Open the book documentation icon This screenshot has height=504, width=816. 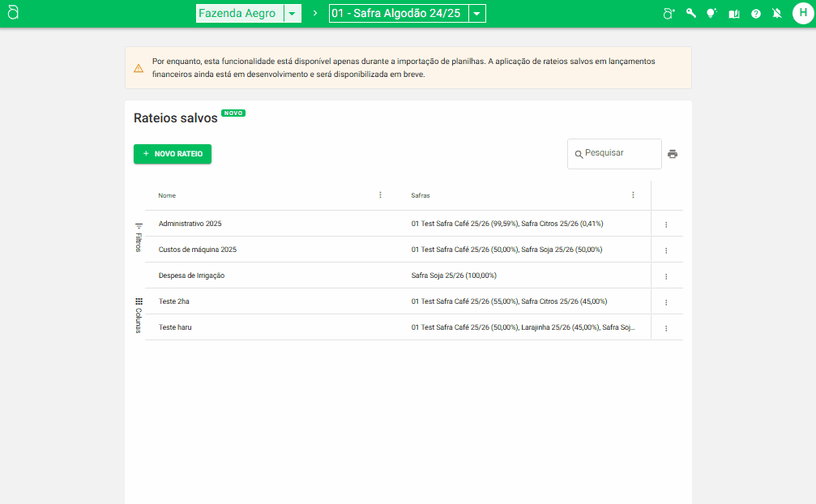click(734, 14)
